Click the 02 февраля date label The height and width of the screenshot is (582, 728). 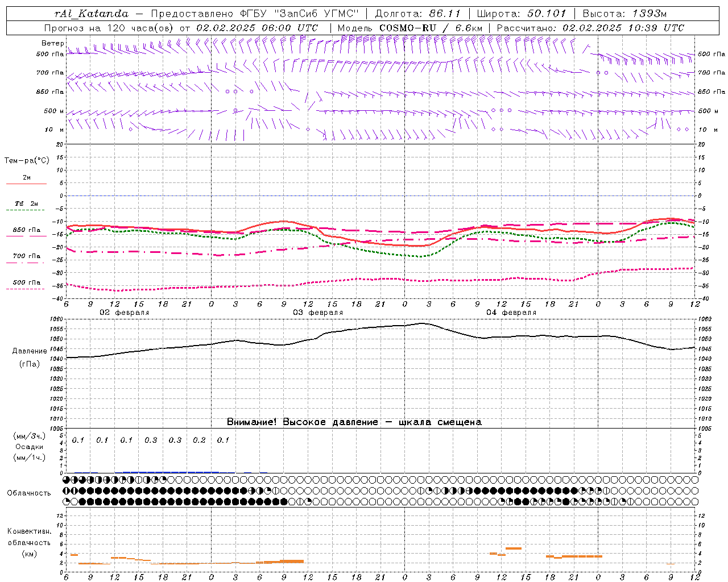[x=125, y=313]
